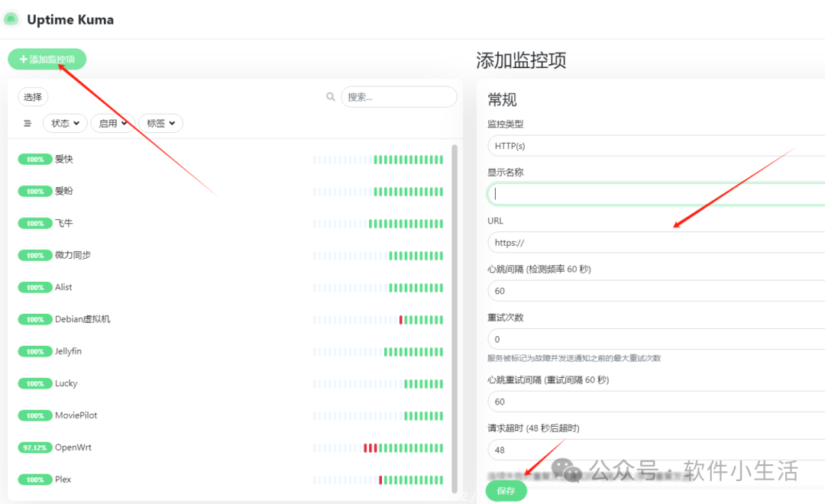Click the heartbeat bar of OpenWrt
Image resolution: width=825 pixels, height=504 pixels.
tap(378, 447)
